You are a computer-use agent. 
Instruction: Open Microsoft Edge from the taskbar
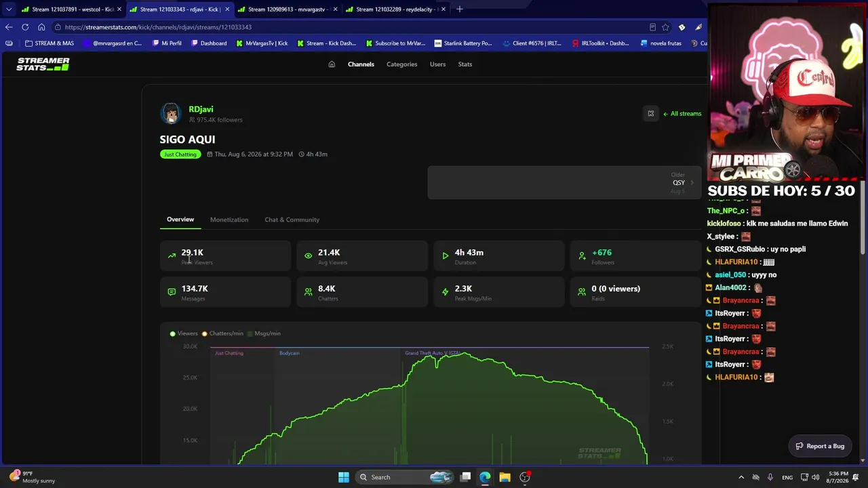click(485, 477)
